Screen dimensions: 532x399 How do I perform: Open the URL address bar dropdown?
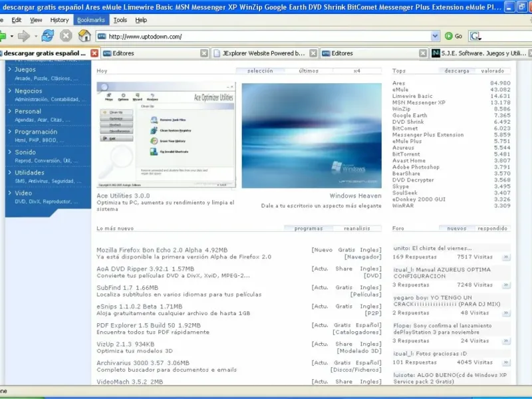[435, 36]
